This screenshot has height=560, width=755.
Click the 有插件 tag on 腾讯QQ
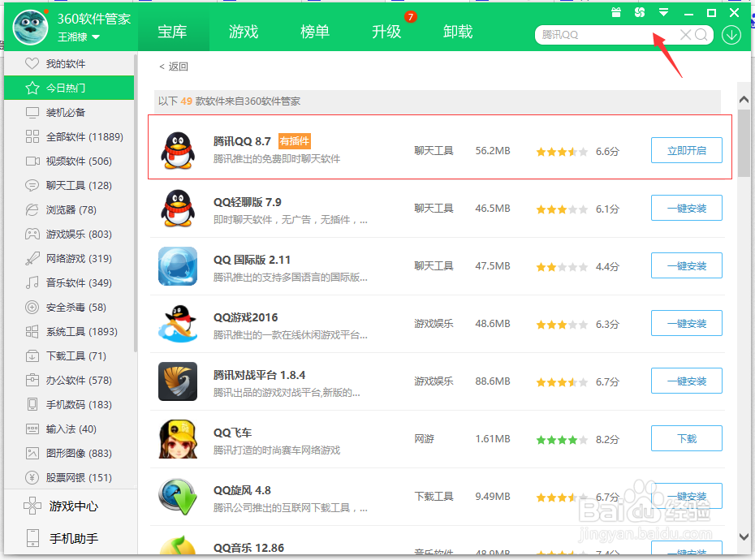point(295,141)
